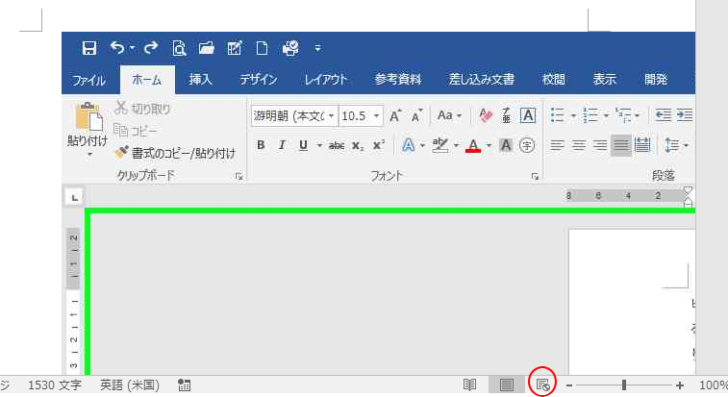Image resolution: width=728 pixels, height=397 pixels.
Task: Create a new blank document
Action: 262,48
